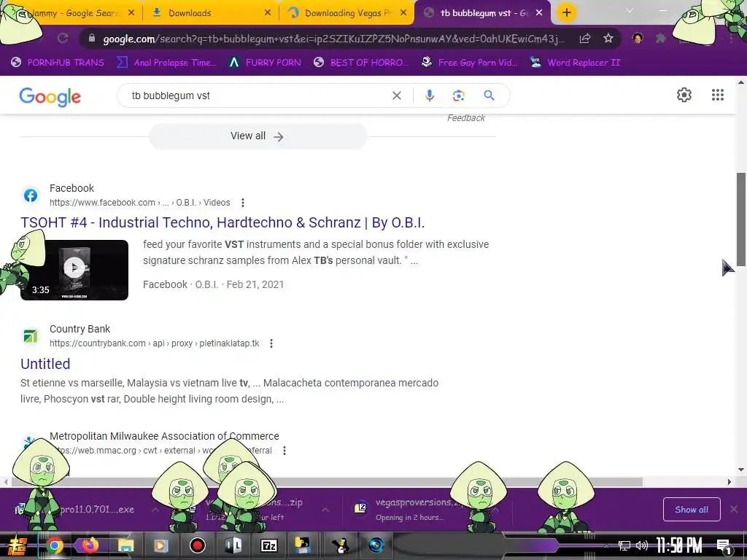Open the Windows Start button
747x560 pixels.
point(18,546)
